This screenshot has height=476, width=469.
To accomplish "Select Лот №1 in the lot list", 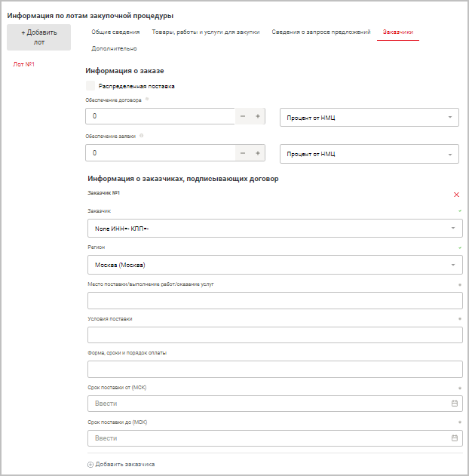I will [24, 64].
